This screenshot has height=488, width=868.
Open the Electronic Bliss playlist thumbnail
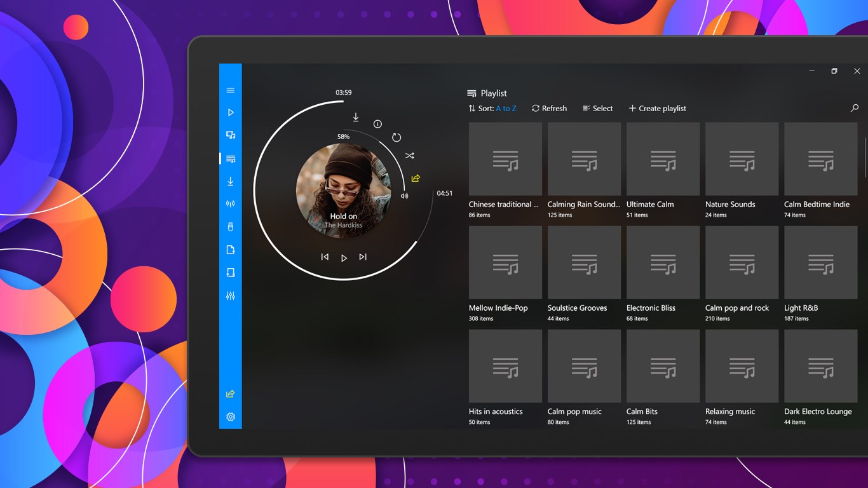tap(663, 262)
